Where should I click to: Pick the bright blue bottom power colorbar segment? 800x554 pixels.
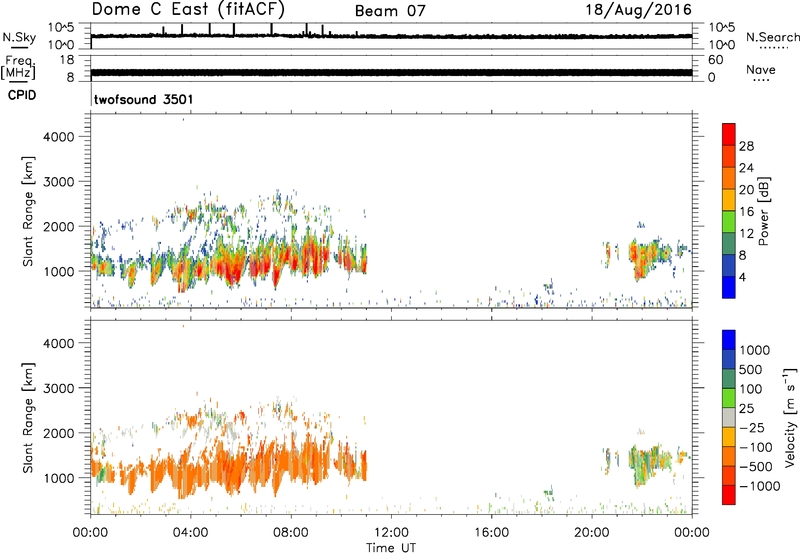click(729, 287)
